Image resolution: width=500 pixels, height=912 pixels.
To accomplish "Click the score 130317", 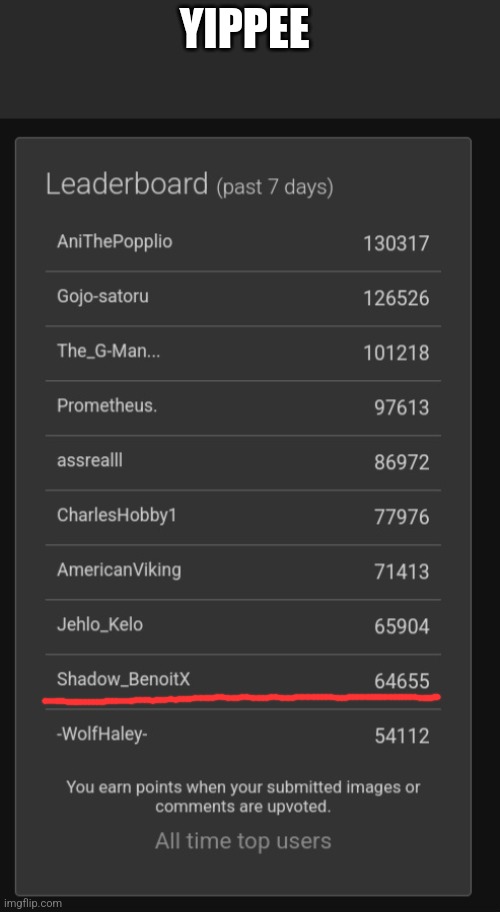I will (397, 243).
